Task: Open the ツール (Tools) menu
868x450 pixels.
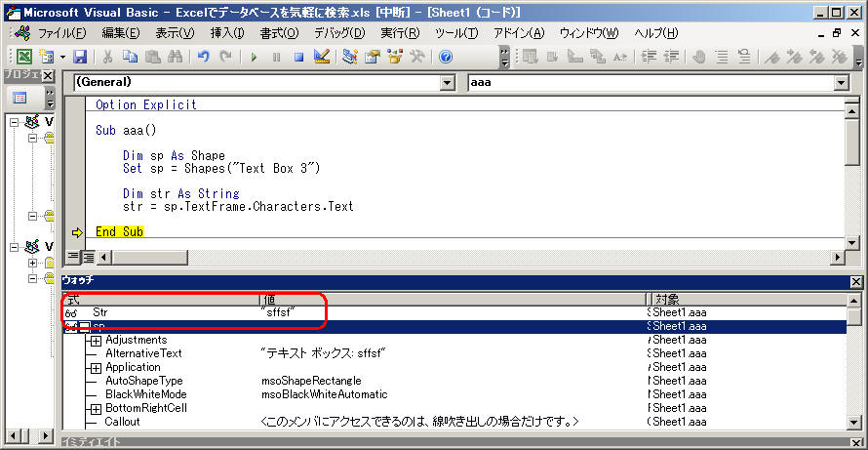Action: [456, 33]
